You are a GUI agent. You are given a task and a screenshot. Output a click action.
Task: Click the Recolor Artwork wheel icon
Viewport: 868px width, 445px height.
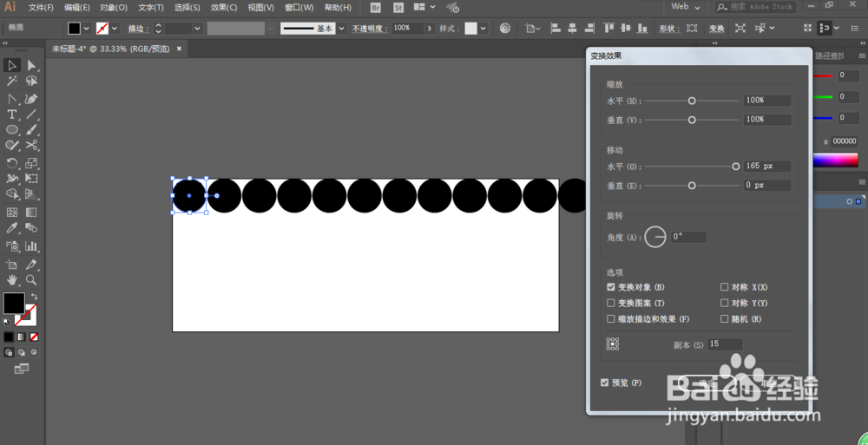(x=505, y=29)
